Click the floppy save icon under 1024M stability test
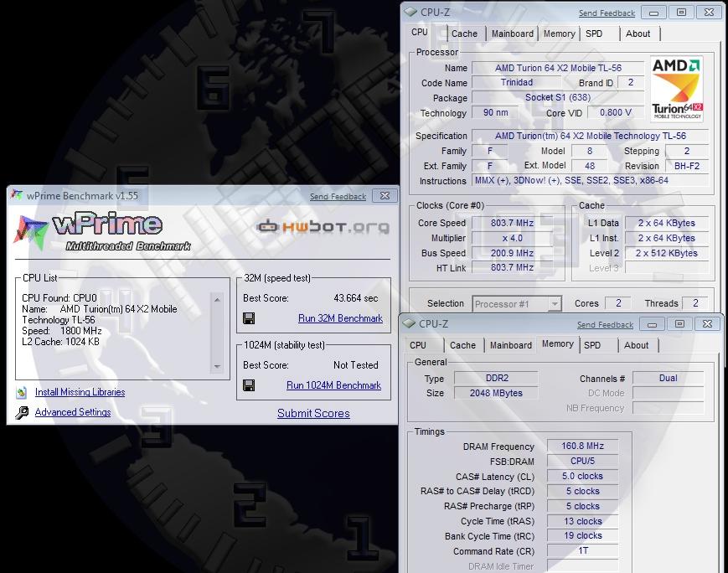This screenshot has width=728, height=573. tap(249, 385)
